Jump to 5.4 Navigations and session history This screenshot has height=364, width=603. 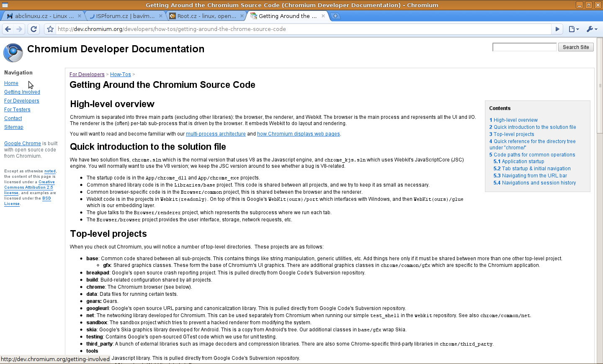click(535, 183)
